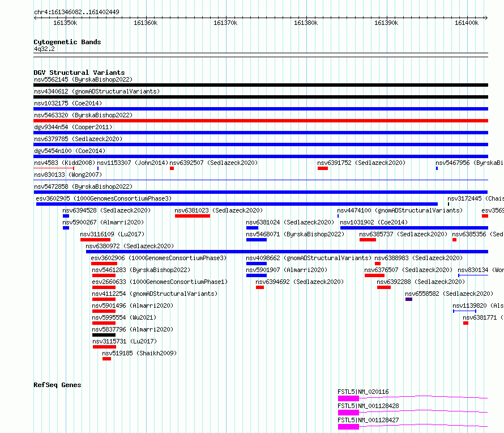Screen dimensions: 504x433
Task: Click the nsv3116109 (Lu2017) red bar
Action: (x=96, y=240)
